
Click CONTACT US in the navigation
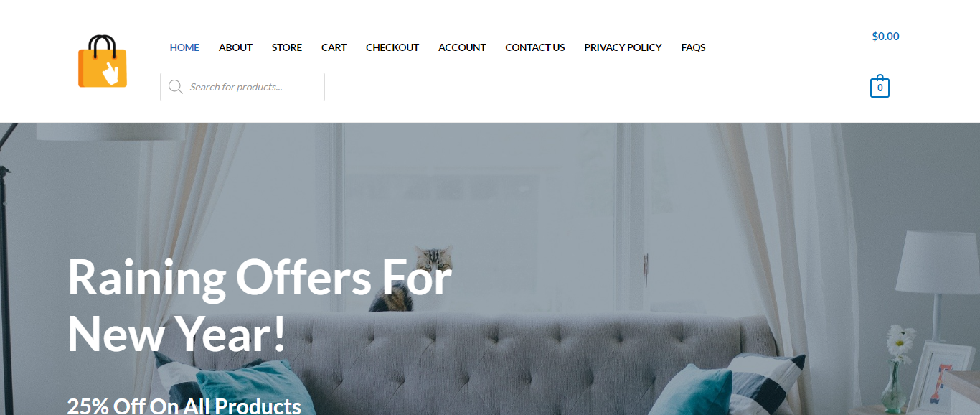[535, 47]
